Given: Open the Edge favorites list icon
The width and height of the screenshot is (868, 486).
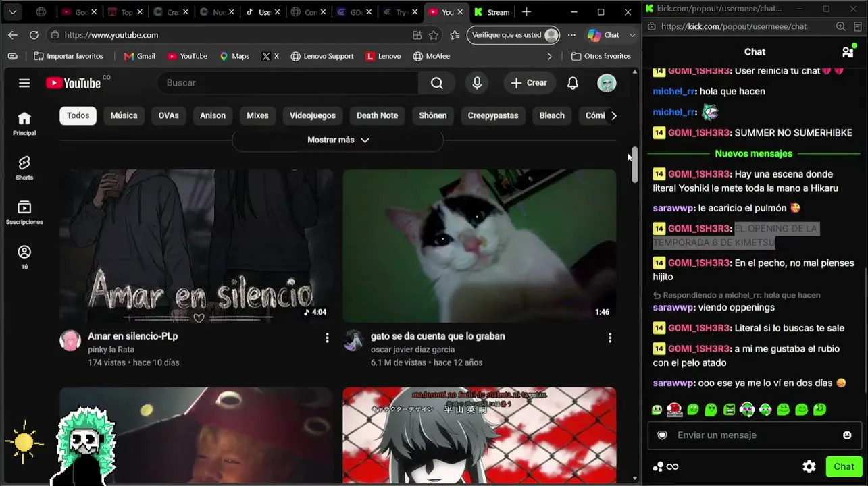Looking at the screenshot, I should pyautogui.click(x=455, y=35).
